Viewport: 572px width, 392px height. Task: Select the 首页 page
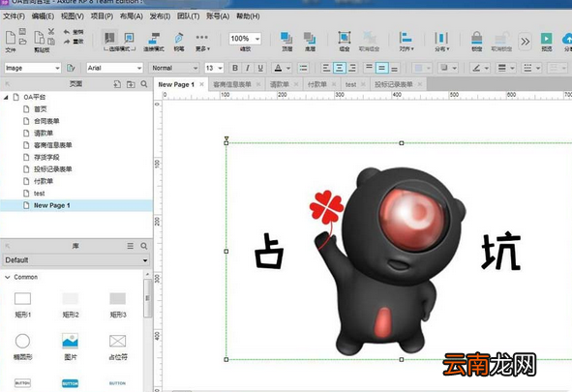[40, 109]
